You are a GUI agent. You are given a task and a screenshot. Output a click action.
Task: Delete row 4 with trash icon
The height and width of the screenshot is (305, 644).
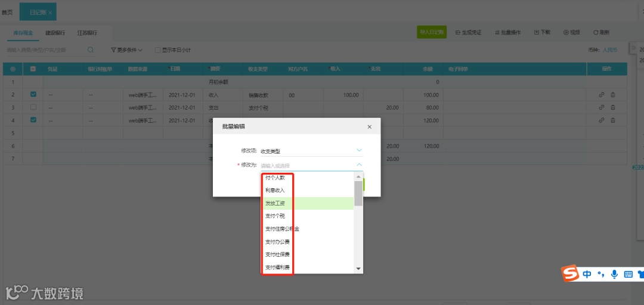click(613, 120)
